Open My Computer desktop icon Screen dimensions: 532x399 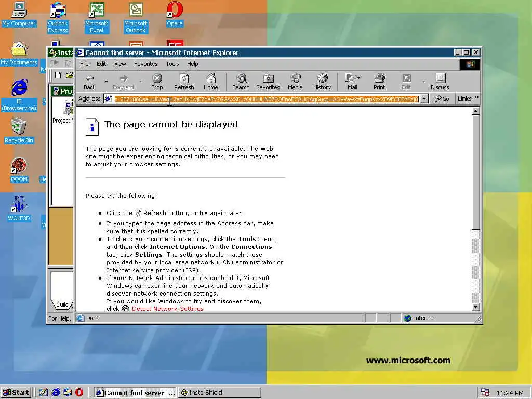click(19, 14)
